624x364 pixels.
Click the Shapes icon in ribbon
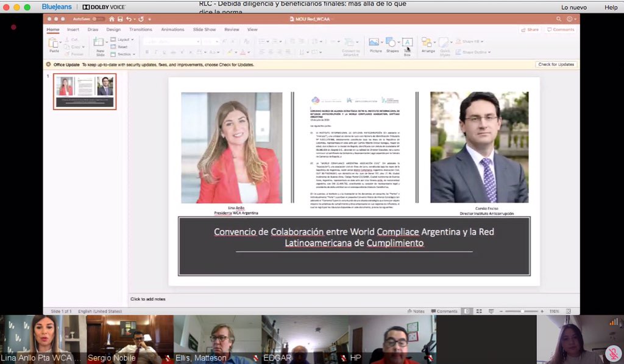click(391, 42)
